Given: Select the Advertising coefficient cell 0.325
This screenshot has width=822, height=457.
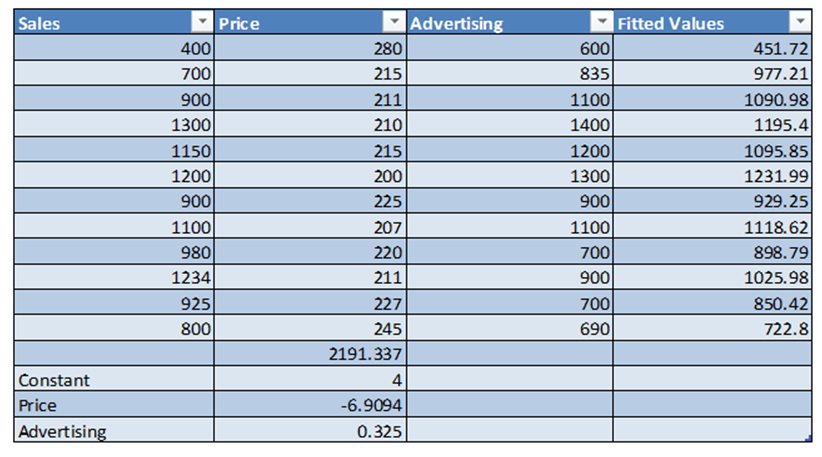Looking at the screenshot, I should pos(311,432).
